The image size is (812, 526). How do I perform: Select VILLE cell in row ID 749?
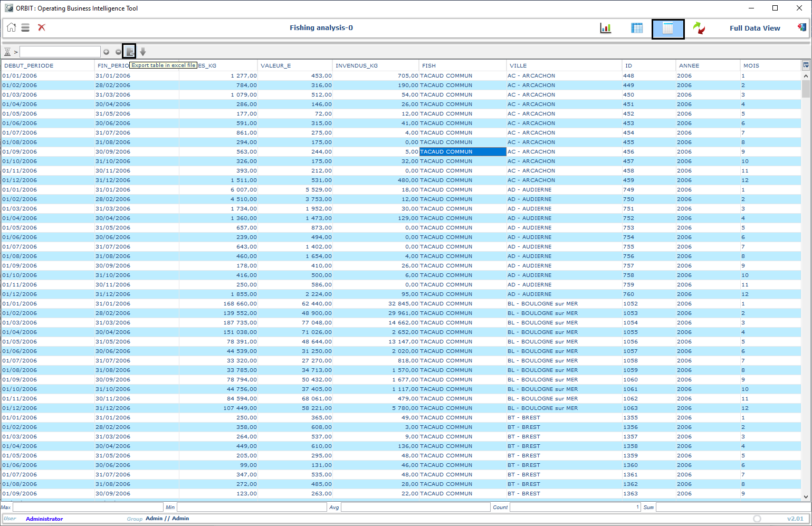point(564,189)
